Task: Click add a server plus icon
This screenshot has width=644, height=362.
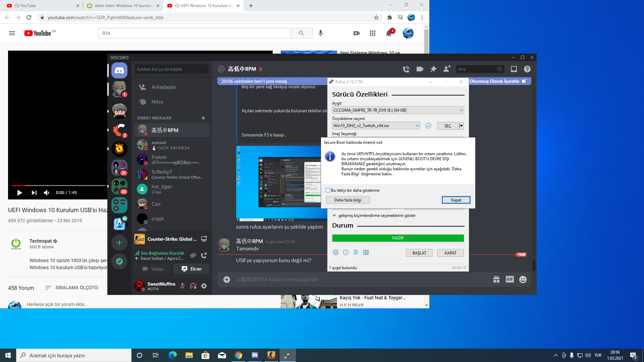Action: 119,243
